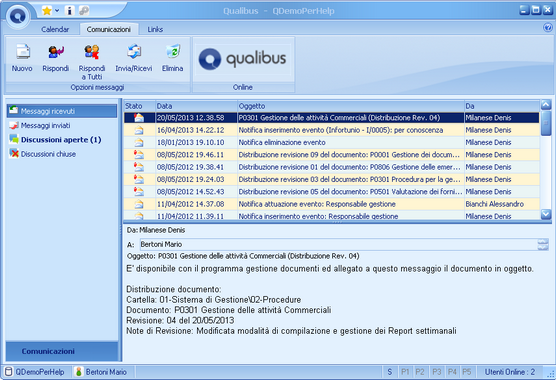Click the message body text area
Viewport: 556px width, 380px height.
point(337,311)
